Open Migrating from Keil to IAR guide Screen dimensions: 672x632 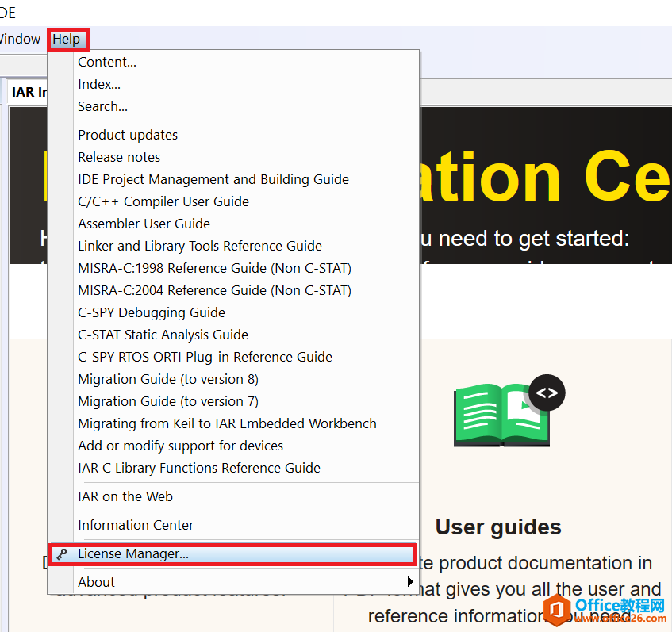[x=233, y=424]
